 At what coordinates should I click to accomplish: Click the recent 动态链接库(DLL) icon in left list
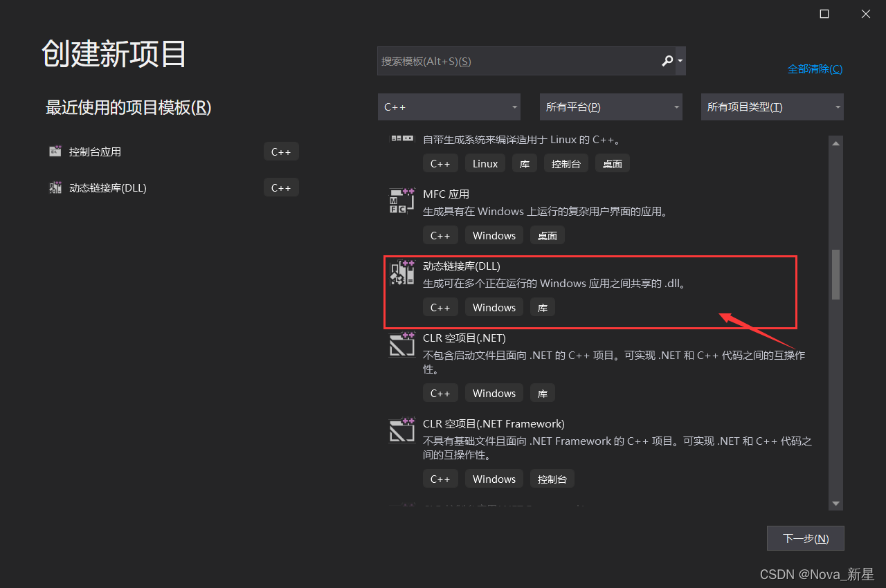pyautogui.click(x=55, y=187)
